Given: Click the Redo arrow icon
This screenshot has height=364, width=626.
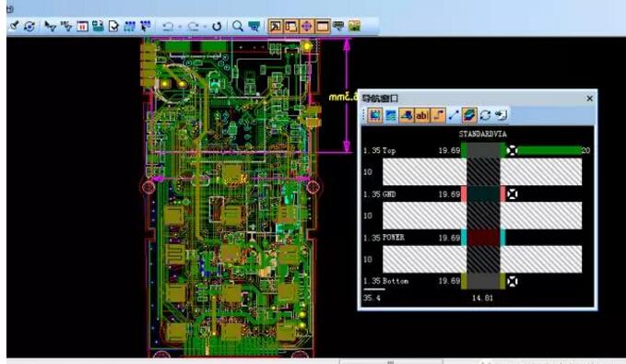Looking at the screenshot, I should coord(194,27).
